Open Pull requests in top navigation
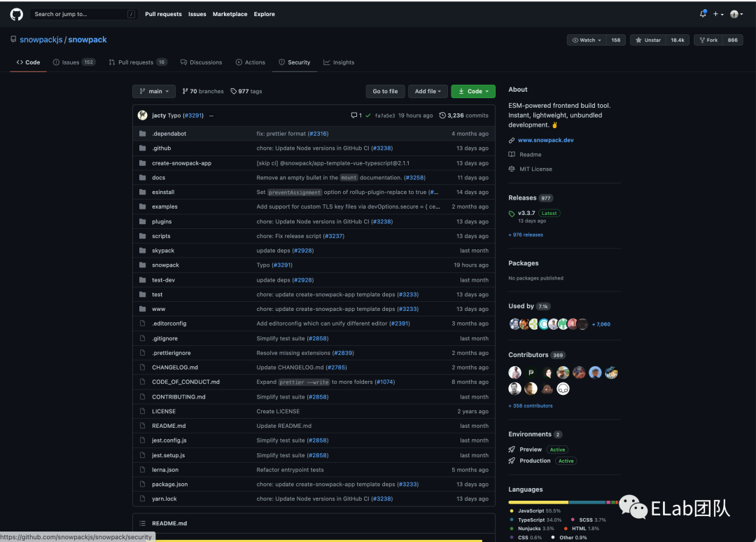Screen dimensions: 756x542 click(163, 14)
